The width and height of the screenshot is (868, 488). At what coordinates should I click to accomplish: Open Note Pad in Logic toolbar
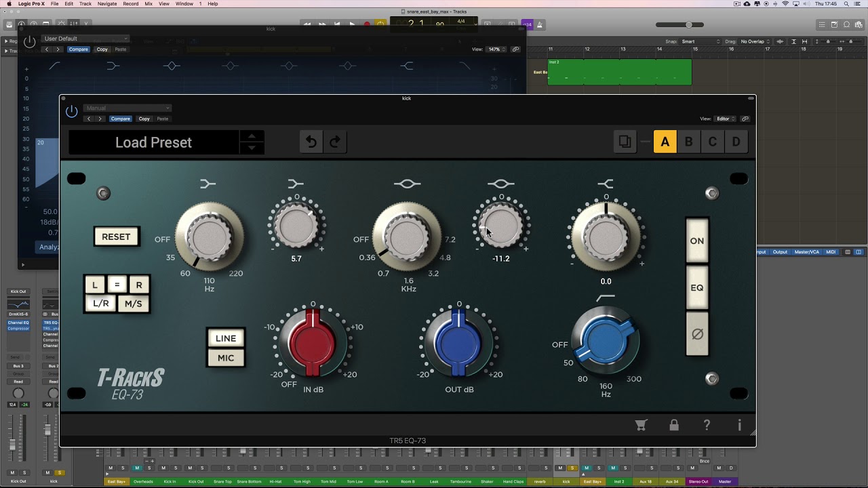pos(835,25)
